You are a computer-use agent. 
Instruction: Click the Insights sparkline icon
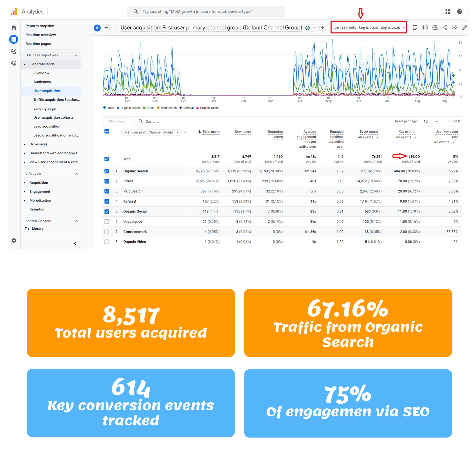454,28
